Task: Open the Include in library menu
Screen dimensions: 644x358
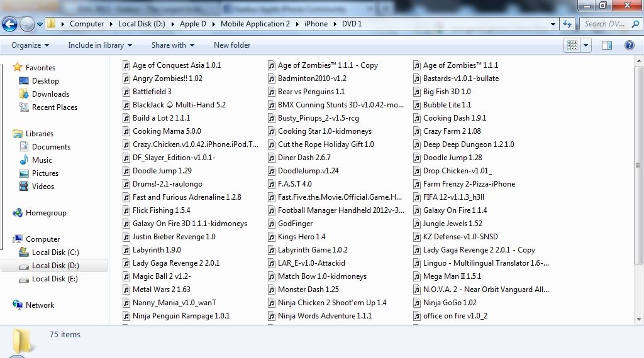Action: coord(100,45)
